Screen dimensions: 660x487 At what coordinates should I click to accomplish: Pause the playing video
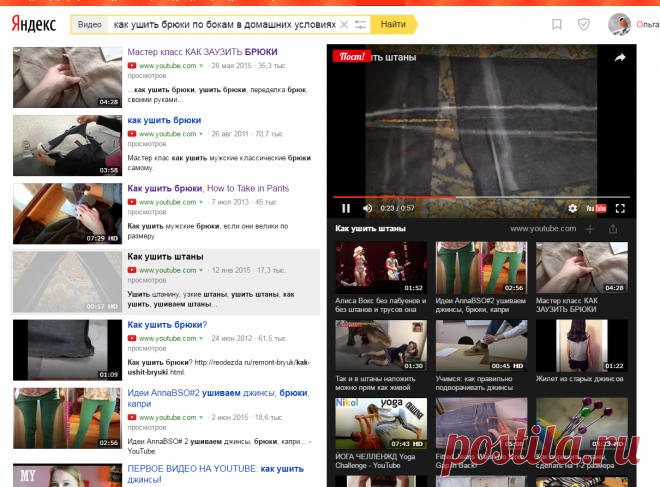point(346,208)
